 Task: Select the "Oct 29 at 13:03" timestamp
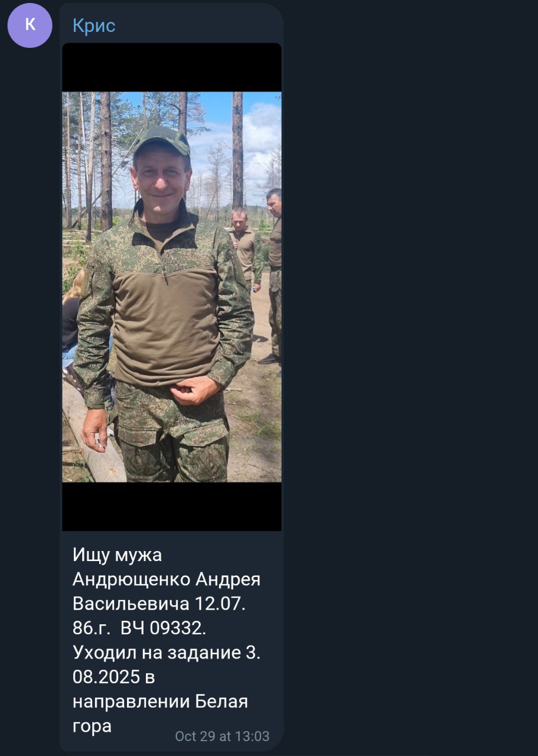click(x=222, y=736)
